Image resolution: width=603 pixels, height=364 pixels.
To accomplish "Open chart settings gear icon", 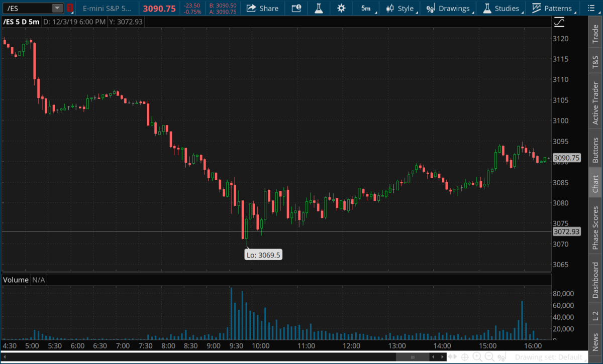I will pyautogui.click(x=342, y=8).
